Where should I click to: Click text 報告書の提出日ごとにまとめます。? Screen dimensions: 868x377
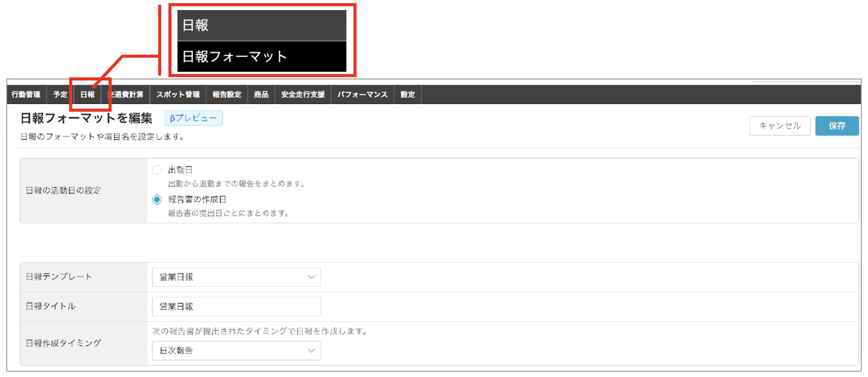[x=229, y=213]
